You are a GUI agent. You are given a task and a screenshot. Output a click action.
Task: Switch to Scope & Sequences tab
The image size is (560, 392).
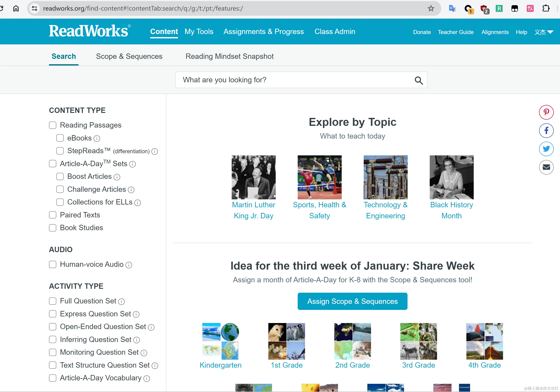(x=129, y=56)
